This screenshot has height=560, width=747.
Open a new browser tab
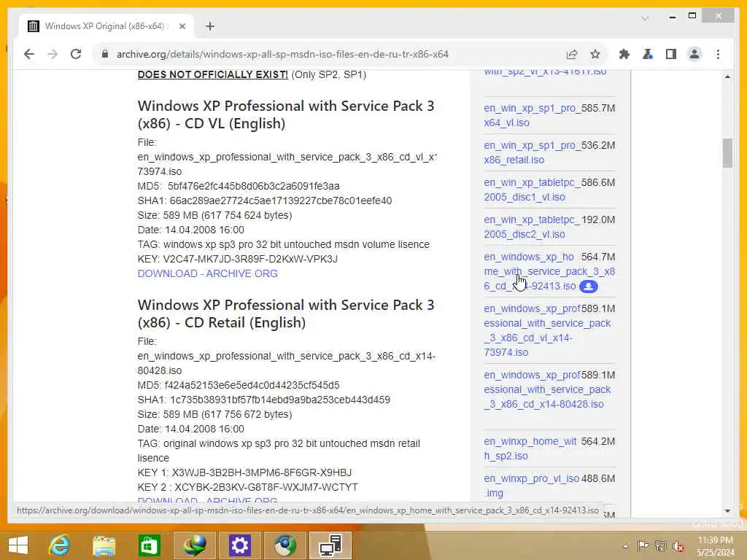[209, 27]
